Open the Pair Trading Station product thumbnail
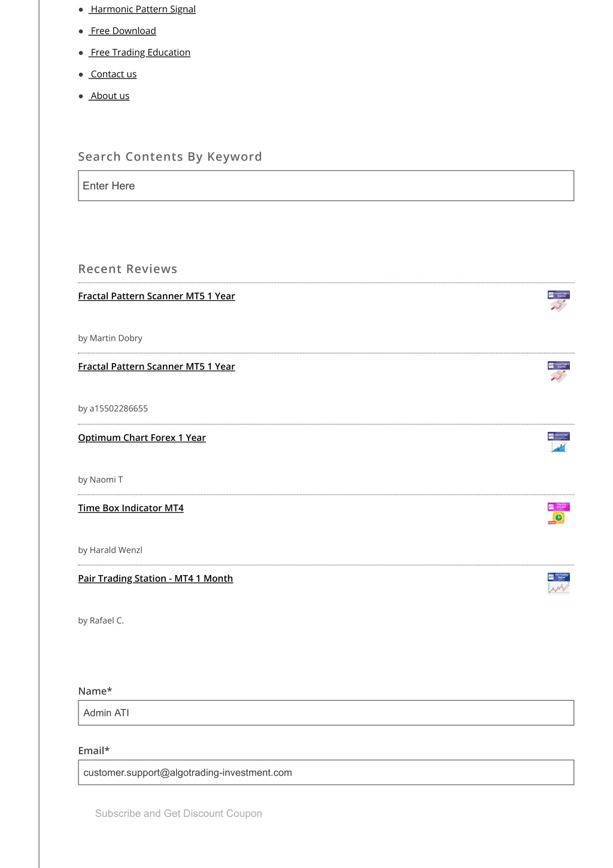613x868 pixels. [559, 583]
